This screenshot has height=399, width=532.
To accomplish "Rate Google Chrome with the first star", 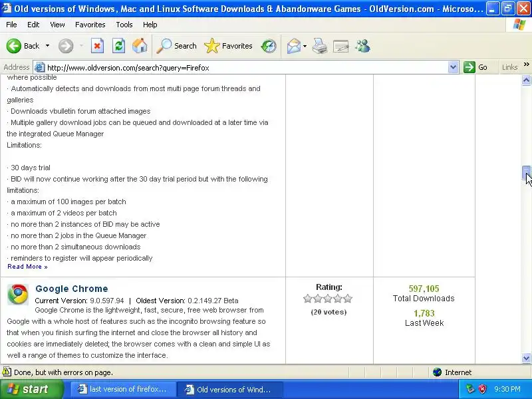I will tap(308, 299).
